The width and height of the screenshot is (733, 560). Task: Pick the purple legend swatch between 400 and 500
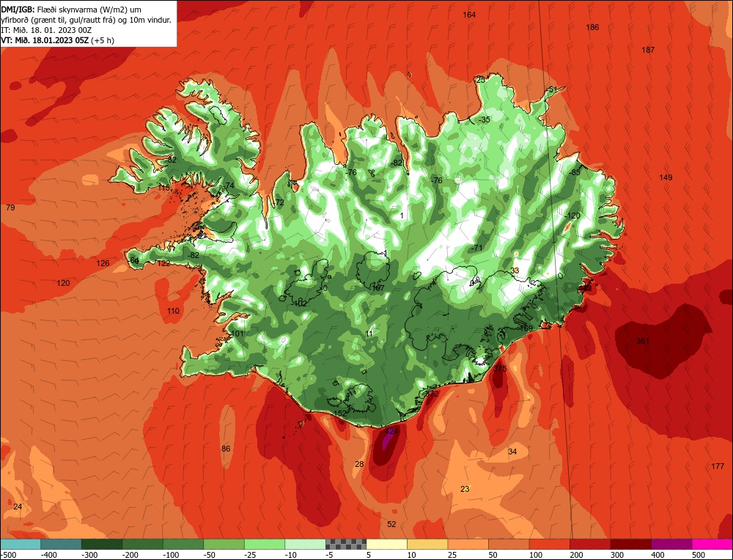[x=671, y=544]
